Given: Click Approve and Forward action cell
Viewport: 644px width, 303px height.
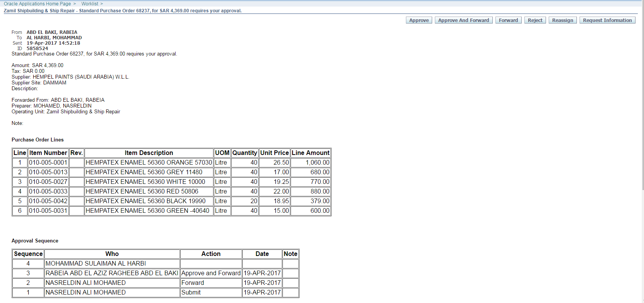Looking at the screenshot, I should pyautogui.click(x=211, y=273).
